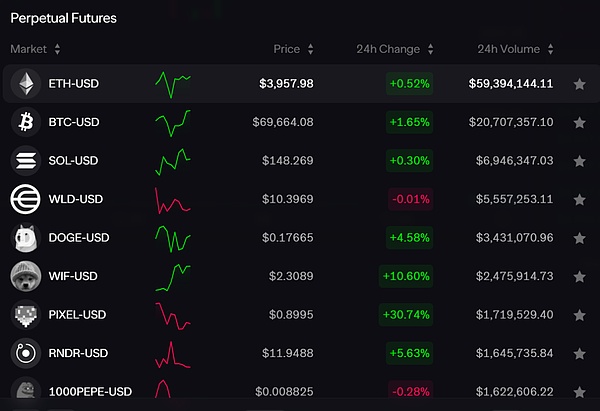Sort by 24h Change column
Image resolution: width=600 pixels, height=411 pixels.
395,49
